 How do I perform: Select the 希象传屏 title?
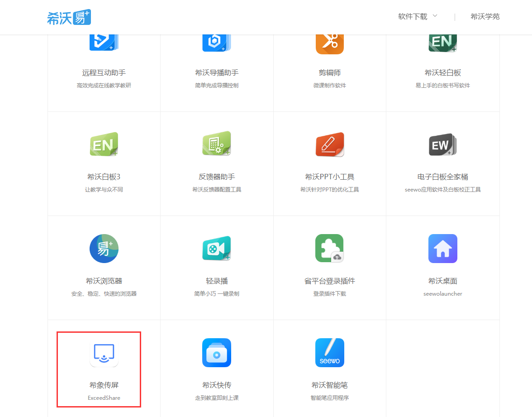click(x=104, y=385)
